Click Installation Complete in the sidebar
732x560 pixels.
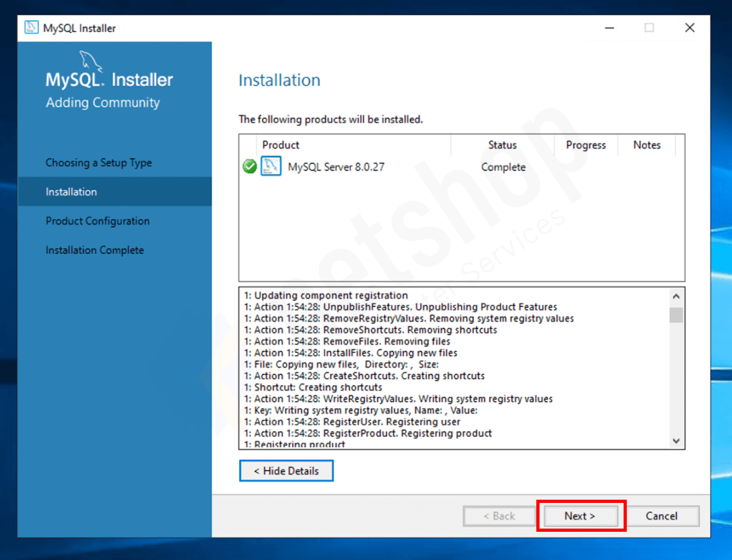(94, 250)
